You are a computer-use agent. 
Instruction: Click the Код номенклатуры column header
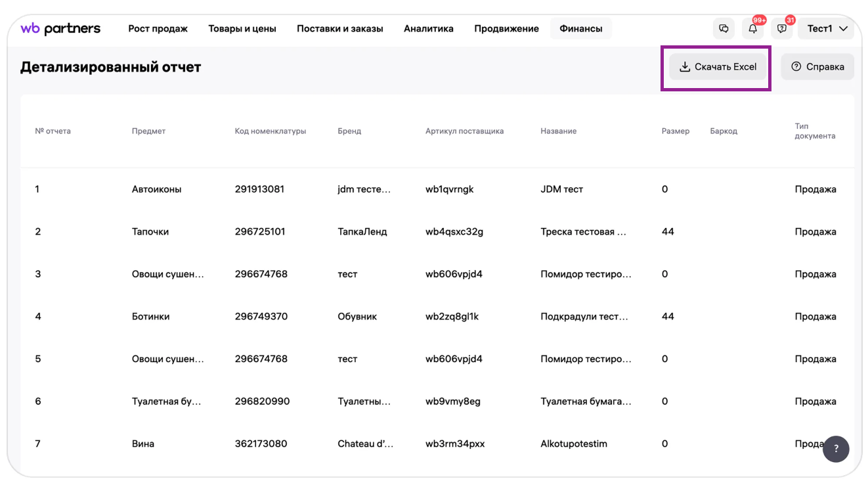[x=271, y=131]
